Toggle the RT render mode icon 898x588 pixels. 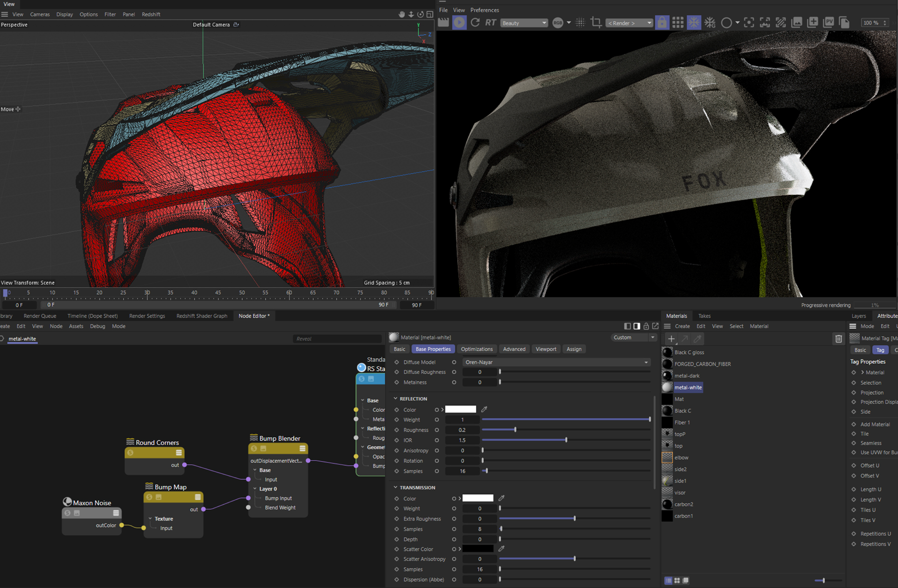[490, 22]
